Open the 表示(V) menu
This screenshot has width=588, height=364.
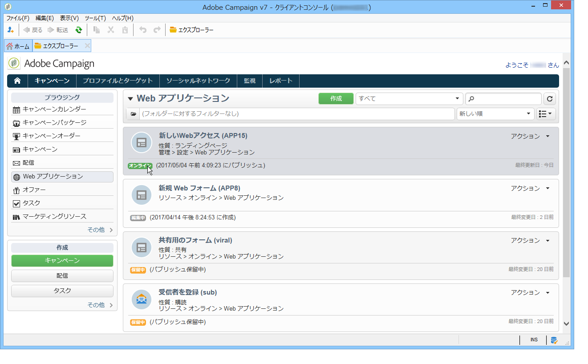(69, 18)
